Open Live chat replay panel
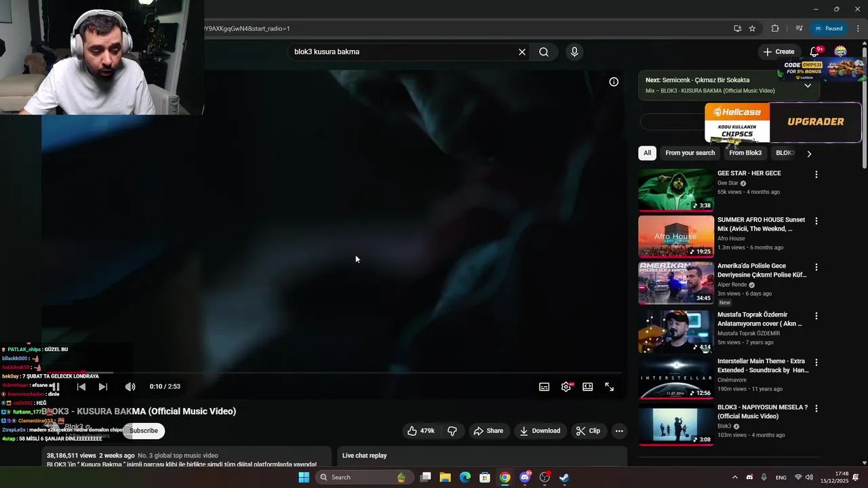 (481, 455)
